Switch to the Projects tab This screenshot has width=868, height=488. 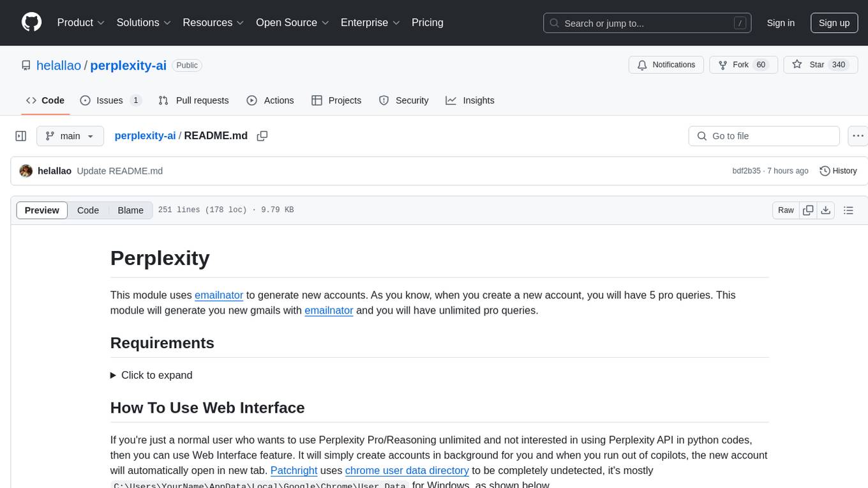pos(336,100)
